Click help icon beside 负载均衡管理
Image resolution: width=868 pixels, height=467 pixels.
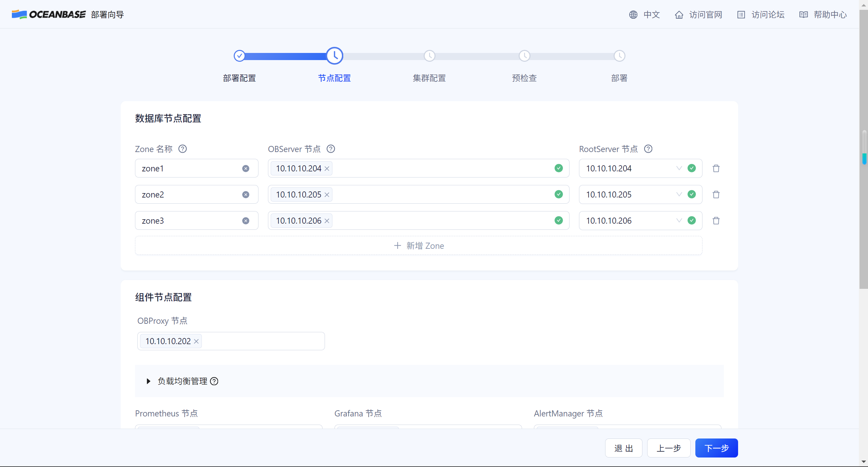click(x=214, y=381)
